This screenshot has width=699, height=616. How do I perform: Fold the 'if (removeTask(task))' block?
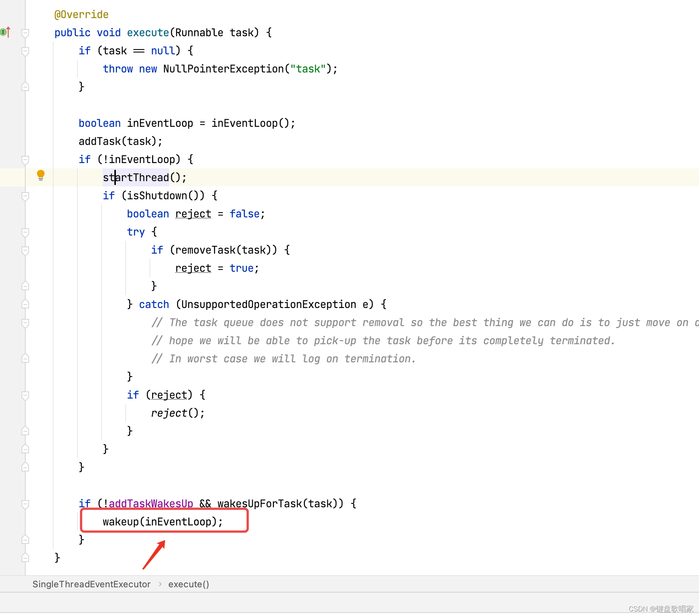click(25, 250)
